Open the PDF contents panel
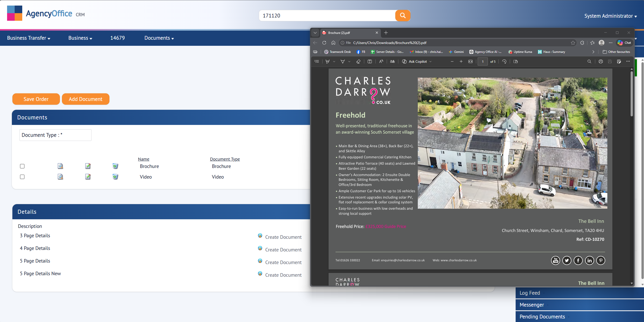This screenshot has width=644, height=322. point(316,61)
